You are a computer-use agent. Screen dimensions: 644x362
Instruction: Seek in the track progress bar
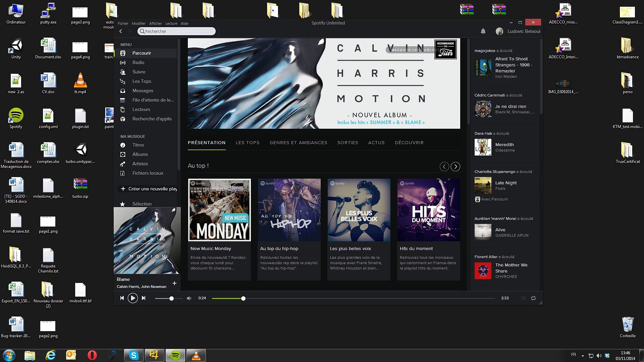pyautogui.click(x=353, y=298)
